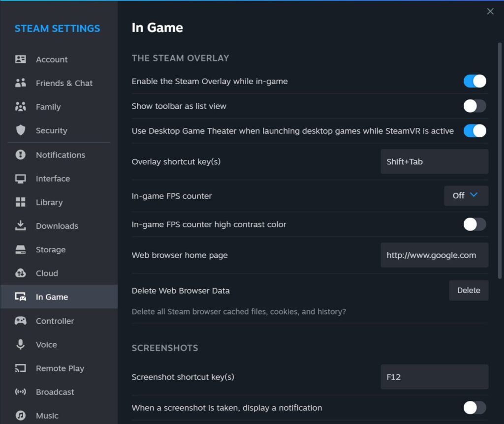This screenshot has width=504, height=424.
Task: Select the In Game sidebar item
Action: coord(59,297)
